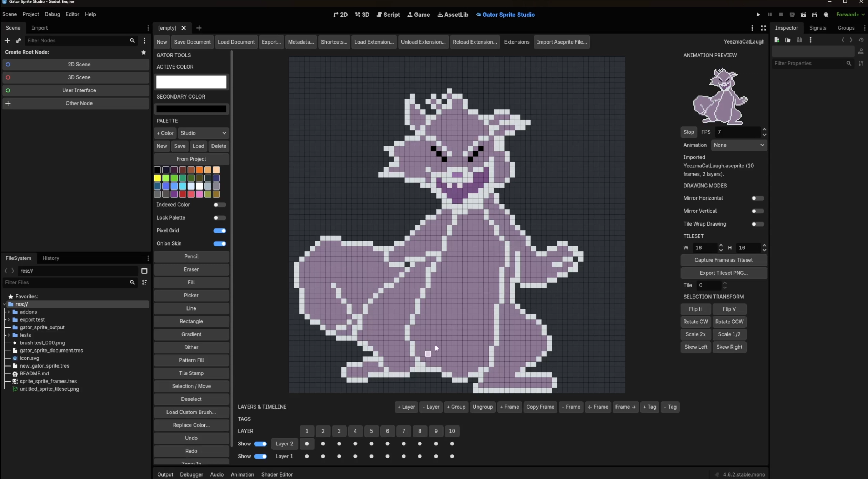
Task: Click the Import Aseprite File button
Action: (562, 42)
